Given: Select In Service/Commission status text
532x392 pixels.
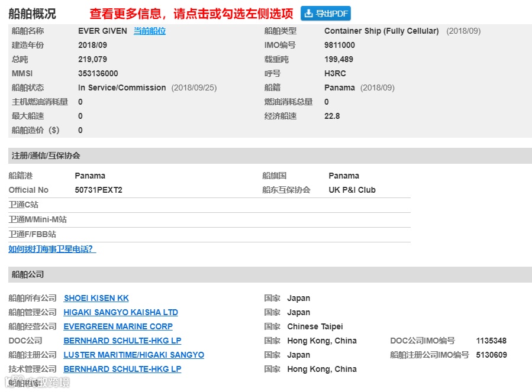Looking at the screenshot, I should pyautogui.click(x=122, y=88).
